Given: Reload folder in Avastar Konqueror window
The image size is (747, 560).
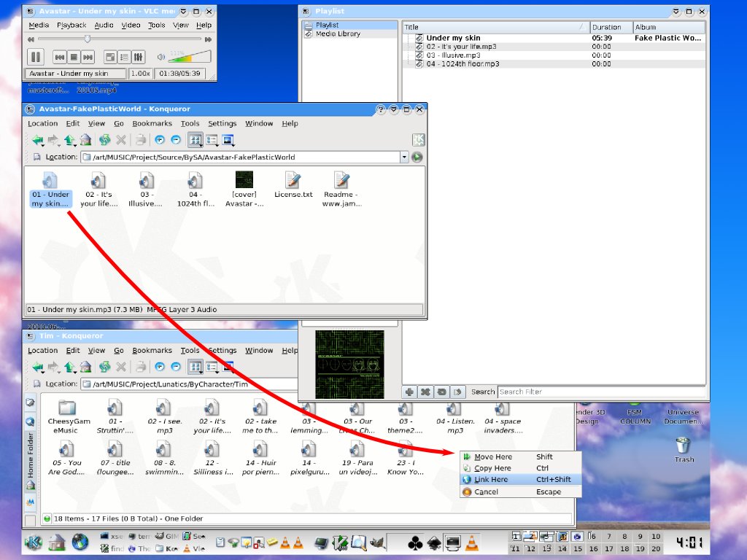Looking at the screenshot, I should coord(104,140).
